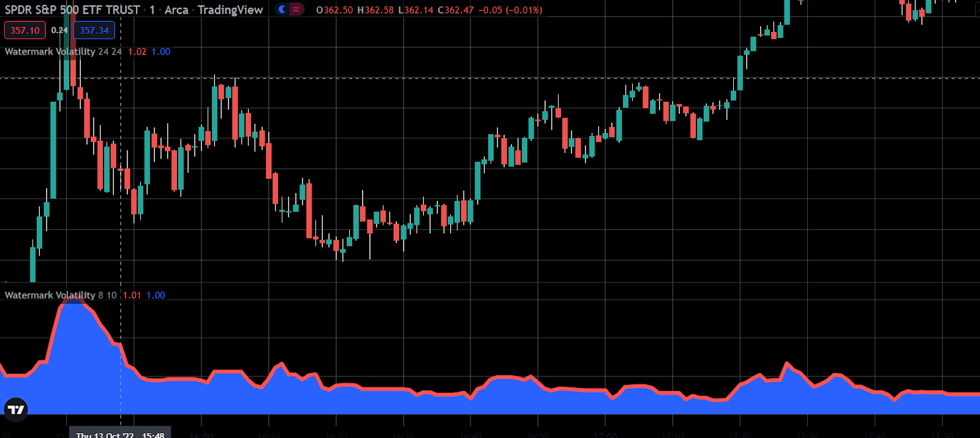Click the pink approximate-equal data status icon
980x438 pixels.
[296, 9]
